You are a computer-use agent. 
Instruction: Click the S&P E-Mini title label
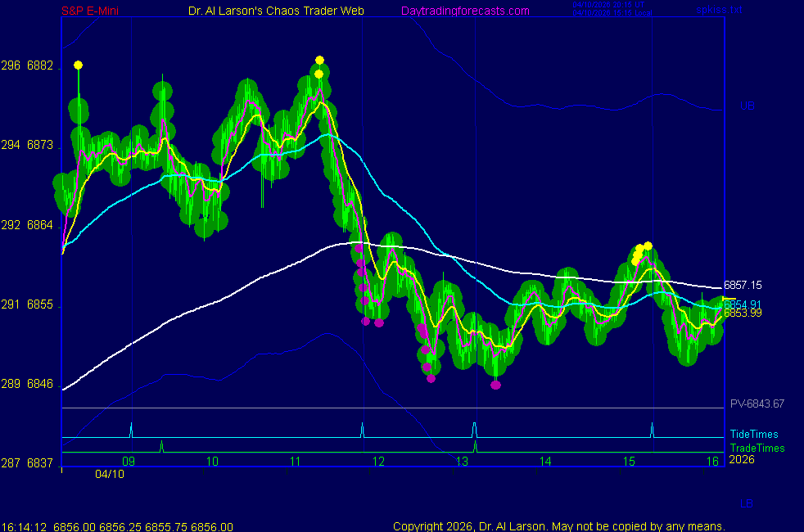(95, 11)
